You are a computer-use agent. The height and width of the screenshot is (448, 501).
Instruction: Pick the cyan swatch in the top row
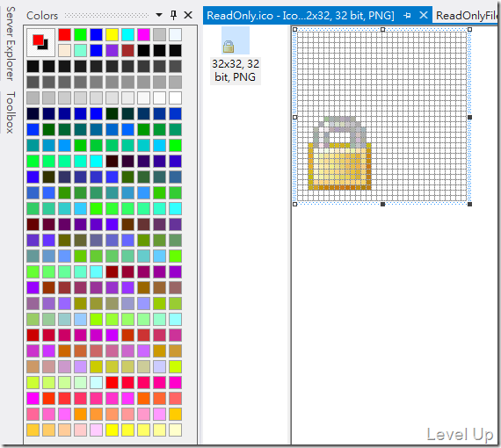[x=127, y=35]
